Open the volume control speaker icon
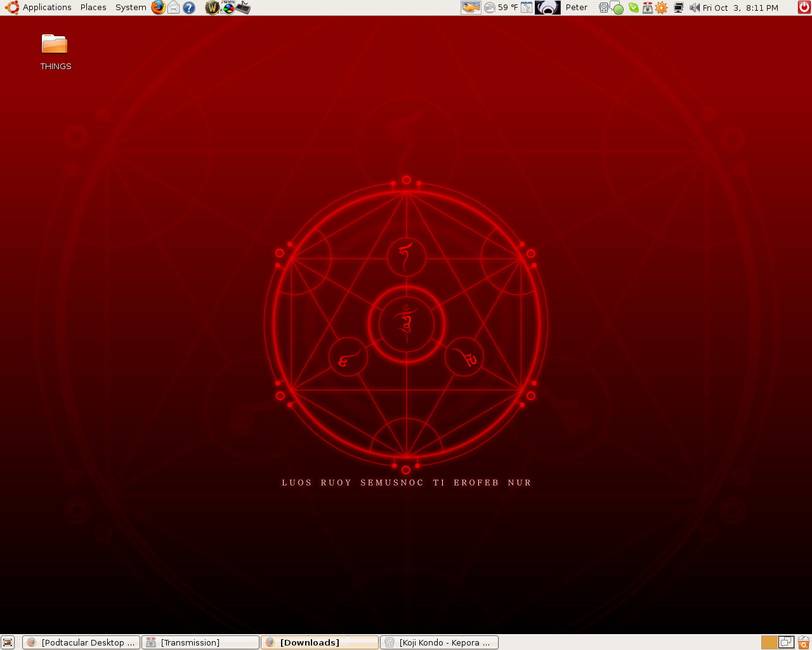Image resolution: width=812 pixels, height=650 pixels. pyautogui.click(x=695, y=8)
